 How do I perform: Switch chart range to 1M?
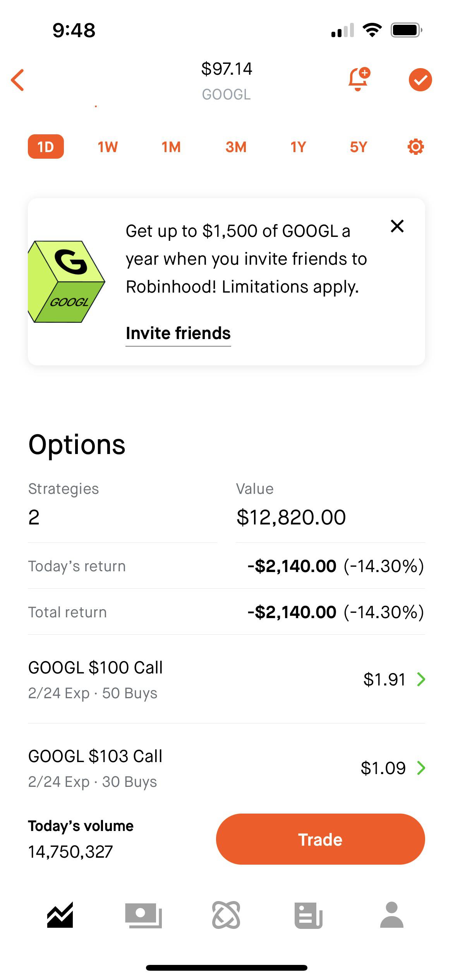171,147
